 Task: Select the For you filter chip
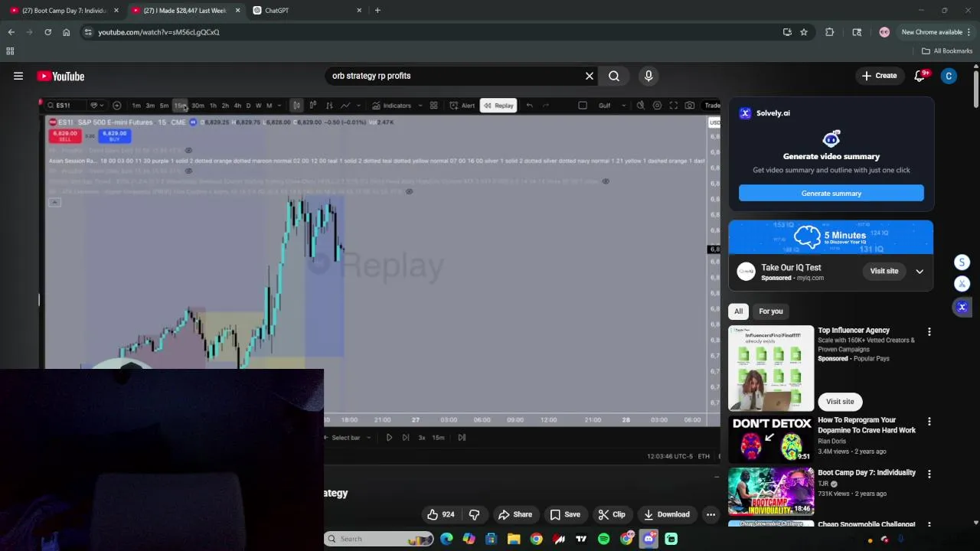click(x=771, y=311)
